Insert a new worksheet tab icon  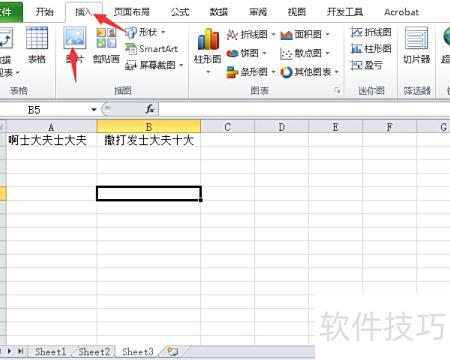(173, 351)
